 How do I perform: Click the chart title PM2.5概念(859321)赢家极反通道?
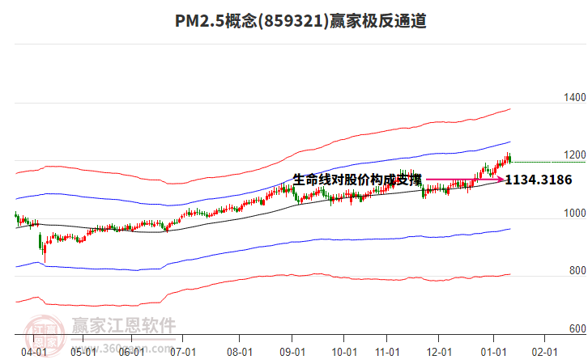[300, 21]
